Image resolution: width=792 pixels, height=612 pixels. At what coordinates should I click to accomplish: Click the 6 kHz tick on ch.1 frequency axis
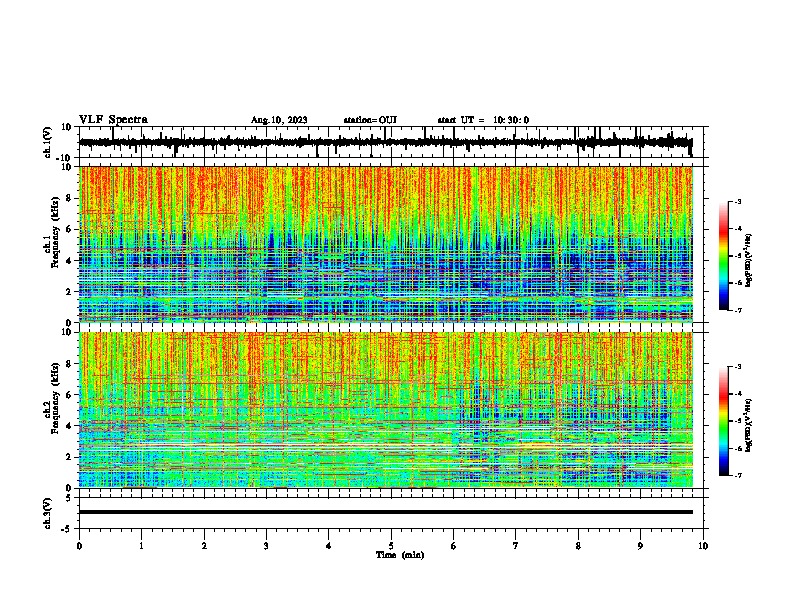point(69,230)
